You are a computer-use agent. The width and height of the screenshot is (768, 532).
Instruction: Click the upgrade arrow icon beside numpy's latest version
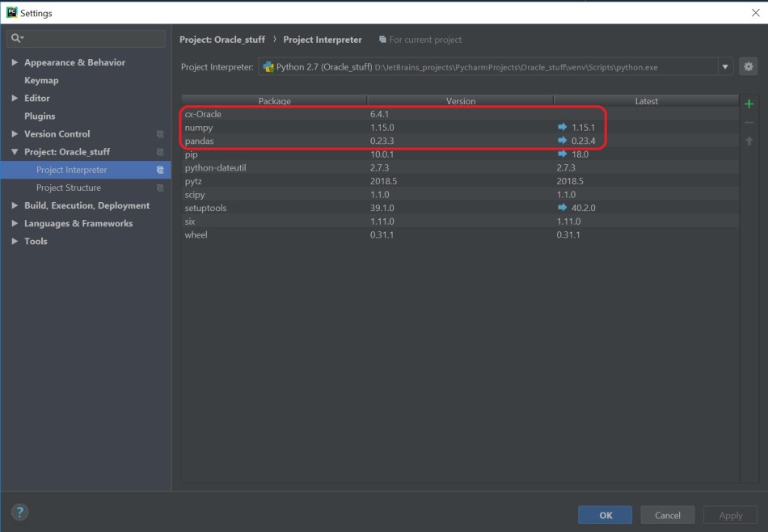(563, 128)
